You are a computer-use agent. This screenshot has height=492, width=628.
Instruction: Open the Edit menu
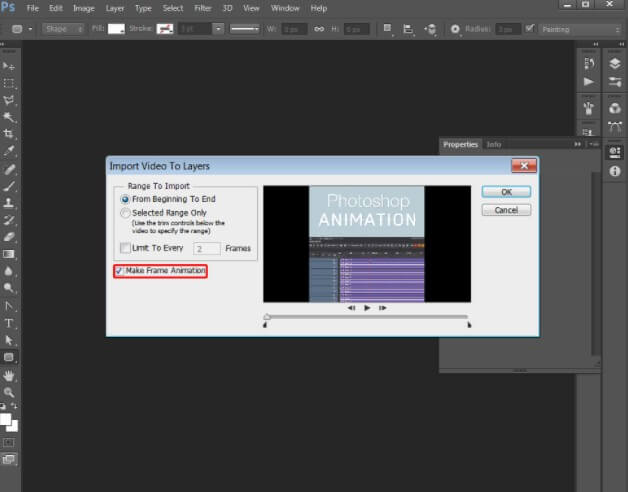(x=56, y=8)
